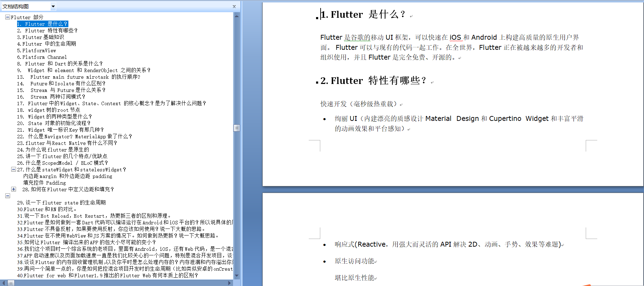
Task: Go to '34.Flutter 在不使用 WebView' entry
Action: point(118,235)
